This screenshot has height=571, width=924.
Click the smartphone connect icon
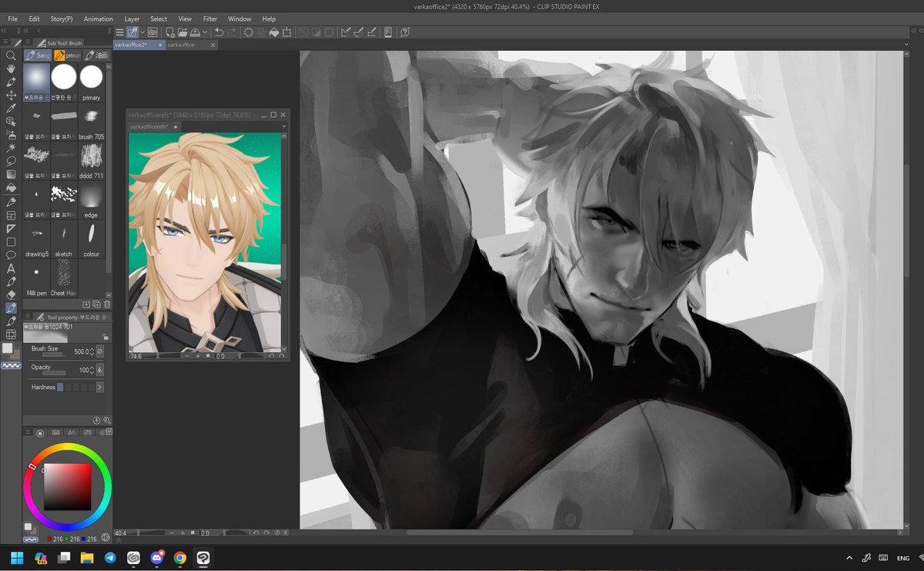(x=388, y=32)
